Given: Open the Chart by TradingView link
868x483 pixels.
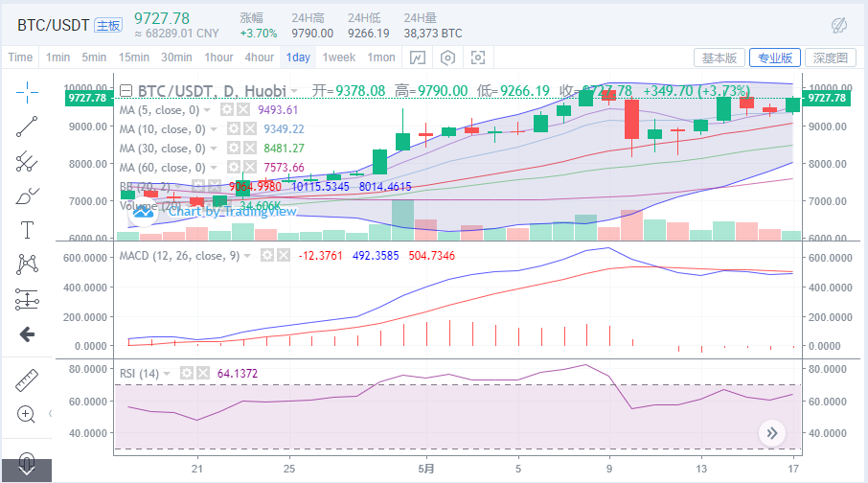Looking at the screenshot, I should pos(233,211).
